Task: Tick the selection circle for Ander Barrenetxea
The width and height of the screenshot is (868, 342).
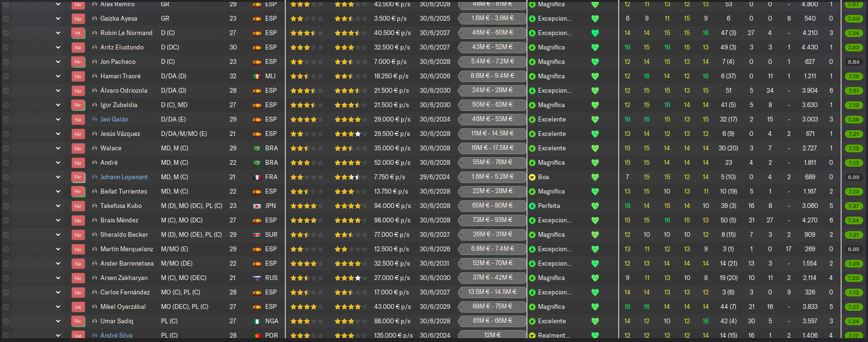Action: click(x=6, y=264)
